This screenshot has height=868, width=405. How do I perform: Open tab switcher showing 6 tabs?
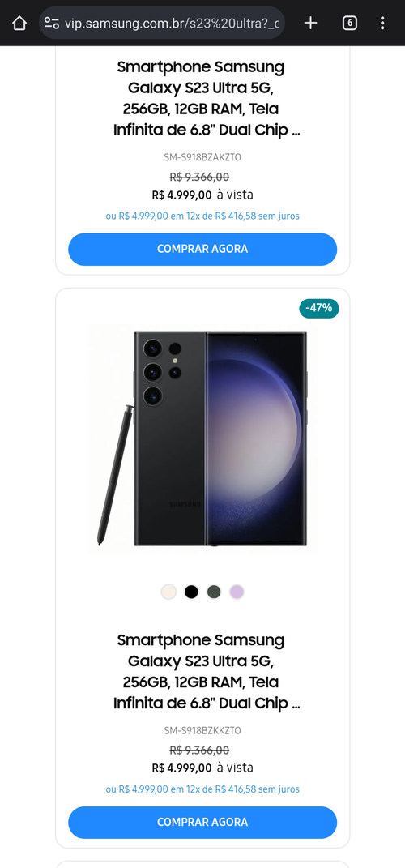(349, 23)
